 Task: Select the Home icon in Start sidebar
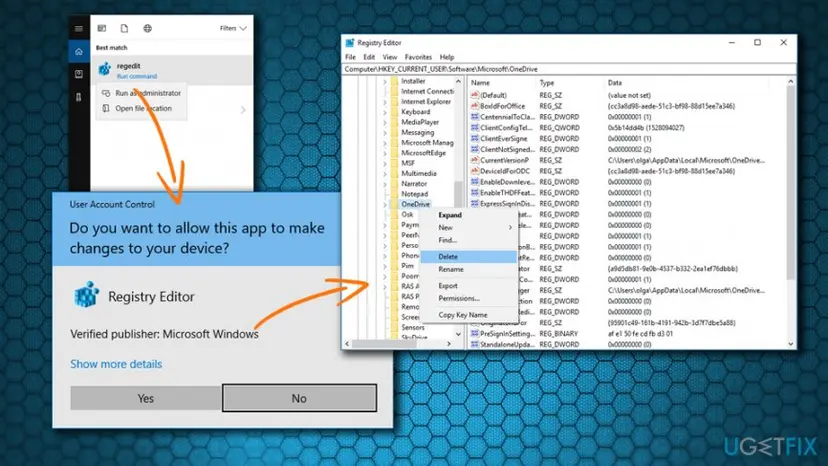pyautogui.click(x=79, y=52)
